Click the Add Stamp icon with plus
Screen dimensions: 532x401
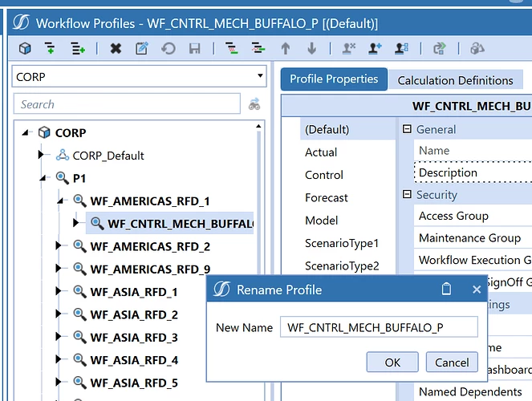(375, 48)
